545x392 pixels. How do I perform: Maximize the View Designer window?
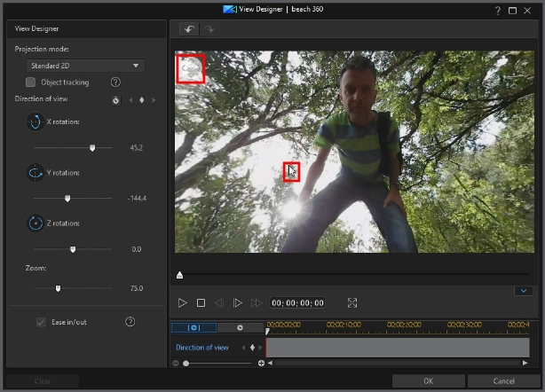tap(513, 11)
